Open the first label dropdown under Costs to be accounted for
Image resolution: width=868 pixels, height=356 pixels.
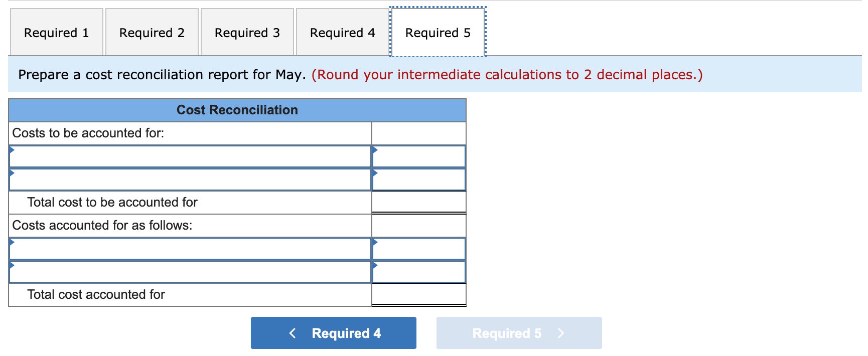click(191, 156)
